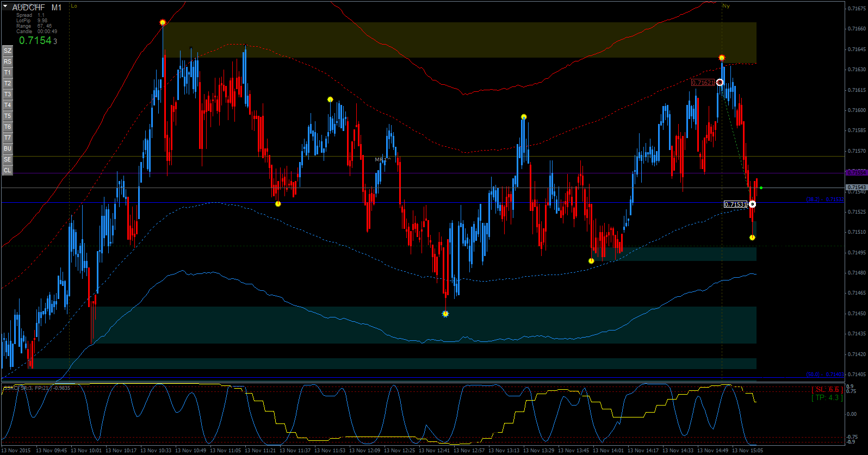This screenshot has width=868, height=455.
Task: Select the 0.71621 entry price label
Action: [703, 83]
